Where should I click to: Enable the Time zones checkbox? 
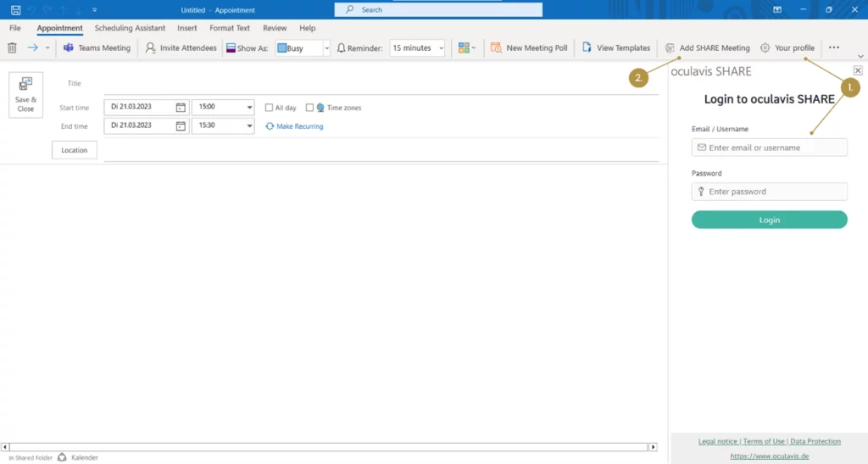309,108
